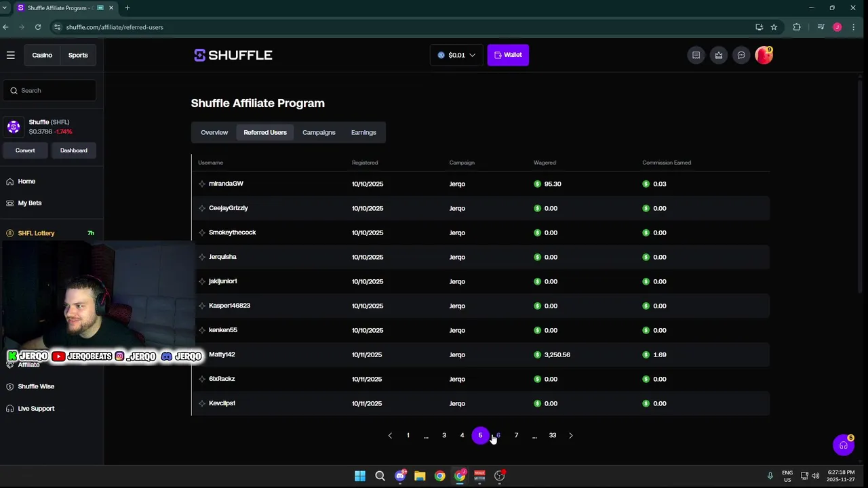Click wagered value 3,250.56
Image resolution: width=868 pixels, height=488 pixels.
pyautogui.click(x=557, y=354)
